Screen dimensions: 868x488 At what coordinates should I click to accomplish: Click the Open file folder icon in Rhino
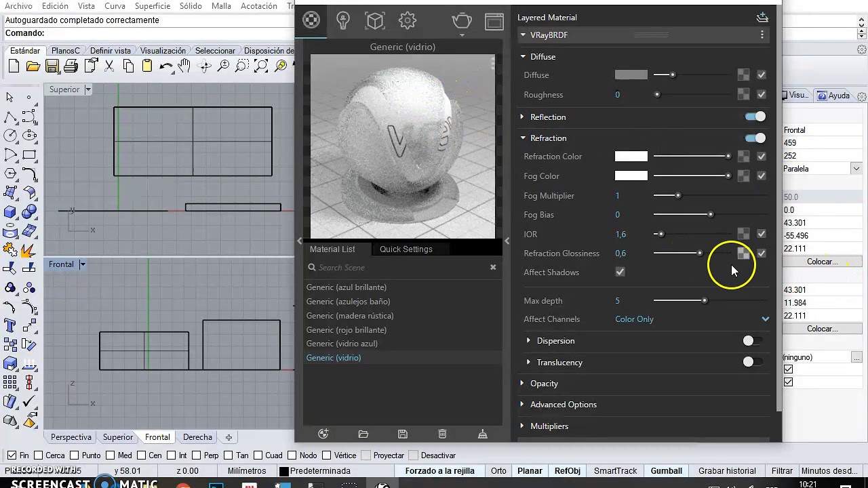pos(33,66)
